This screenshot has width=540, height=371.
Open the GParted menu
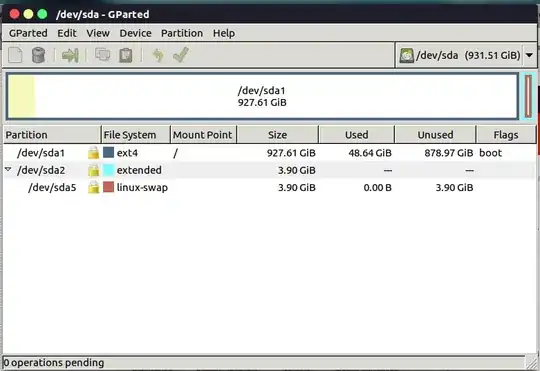point(28,33)
